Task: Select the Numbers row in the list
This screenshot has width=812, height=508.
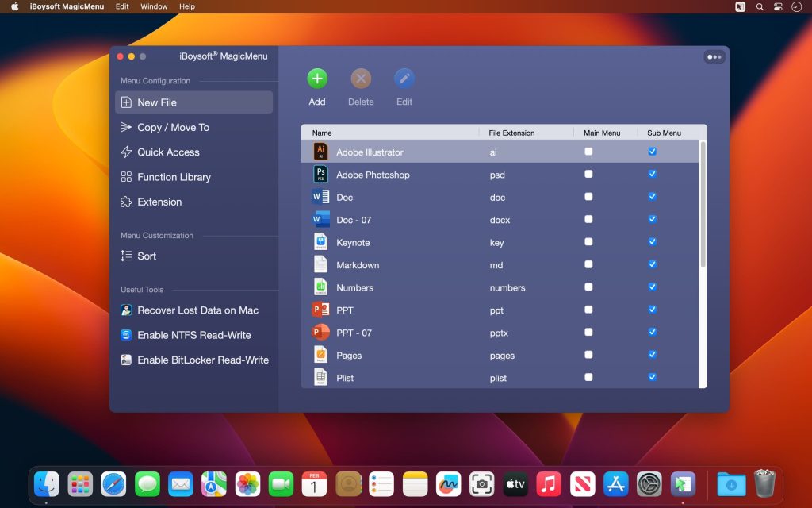Action: coord(396,287)
